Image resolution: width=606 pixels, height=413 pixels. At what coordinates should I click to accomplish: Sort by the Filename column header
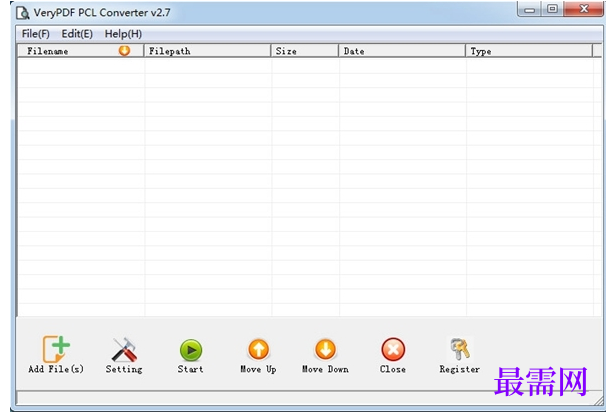[81, 51]
